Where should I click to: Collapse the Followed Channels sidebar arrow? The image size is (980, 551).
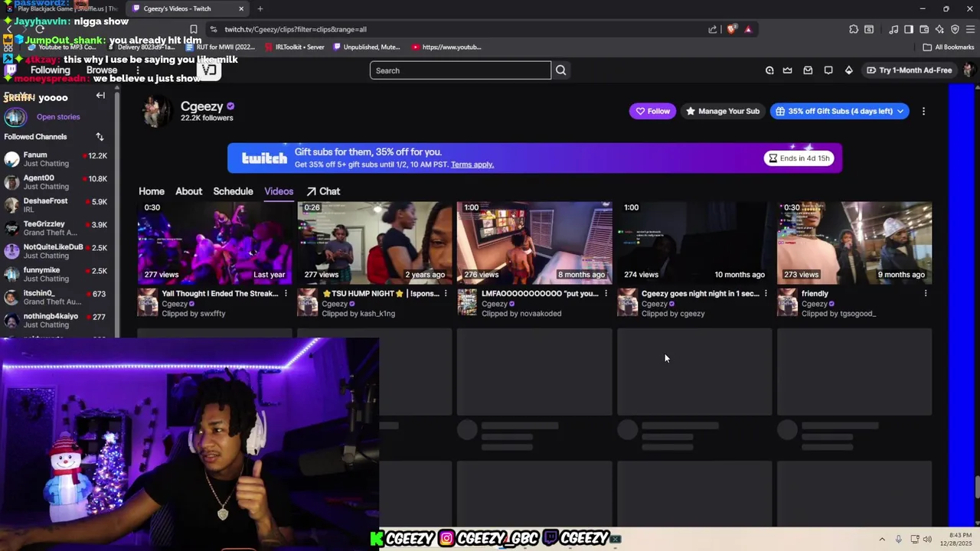[100, 96]
